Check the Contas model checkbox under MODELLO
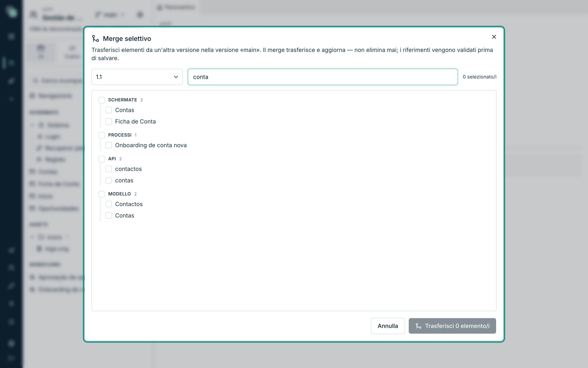Screen dimensions: 588x368 (109, 216)
